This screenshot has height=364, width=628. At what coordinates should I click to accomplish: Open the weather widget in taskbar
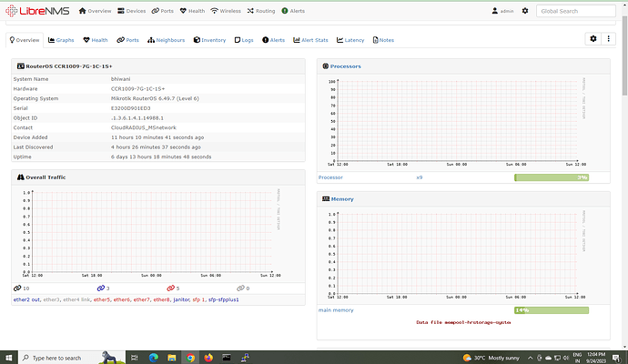(491, 358)
